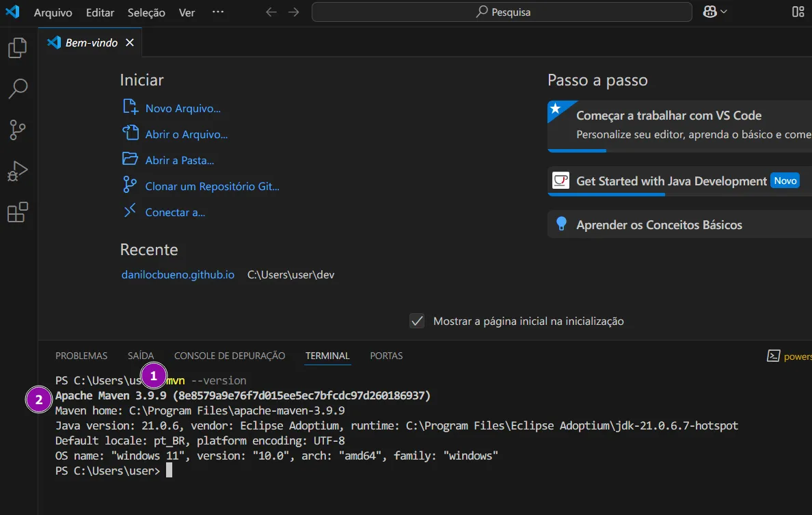Go back using the left arrow
The image size is (812, 515).
coord(271,12)
